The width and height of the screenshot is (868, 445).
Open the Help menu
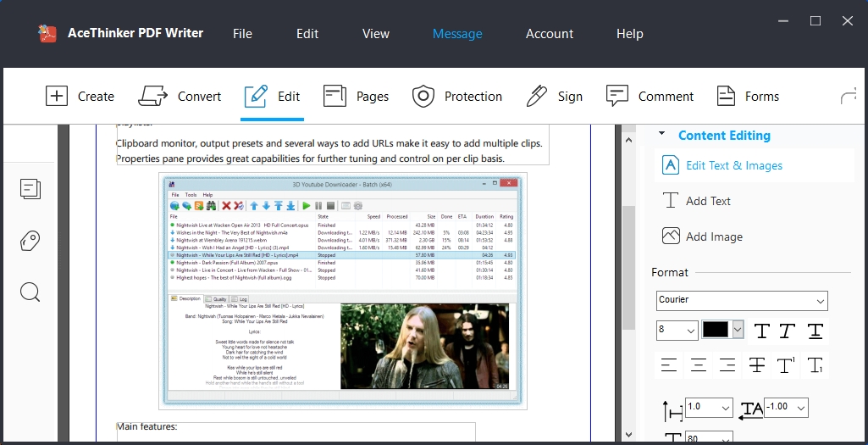coord(630,34)
